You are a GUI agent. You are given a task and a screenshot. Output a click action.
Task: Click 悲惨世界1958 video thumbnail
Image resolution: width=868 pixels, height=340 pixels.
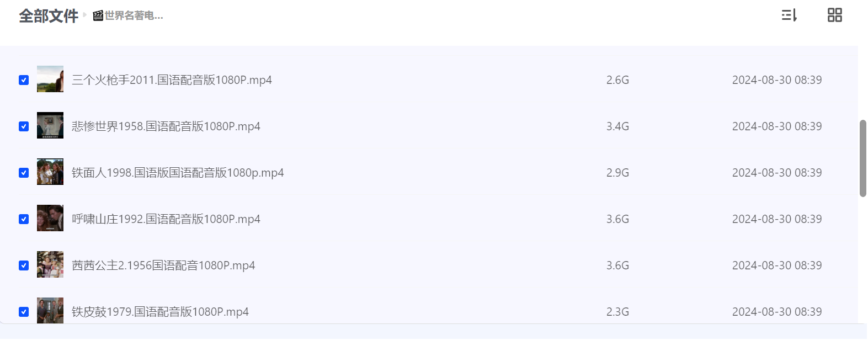(50, 125)
